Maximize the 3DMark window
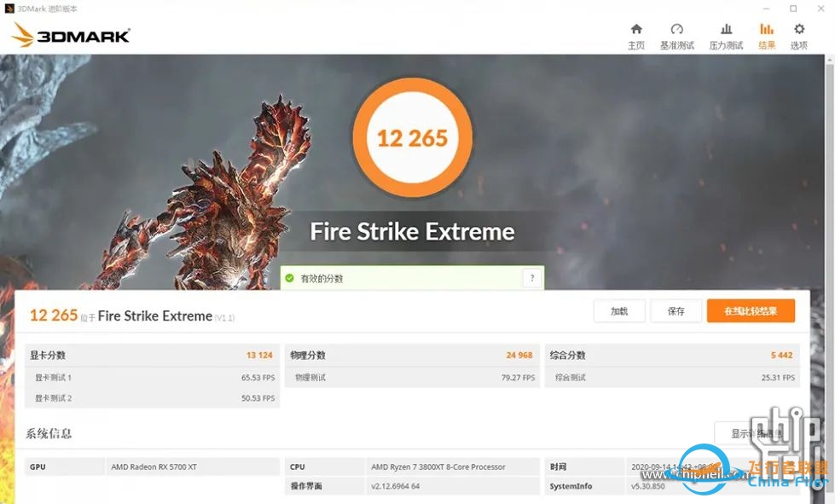 pyautogui.click(x=793, y=9)
